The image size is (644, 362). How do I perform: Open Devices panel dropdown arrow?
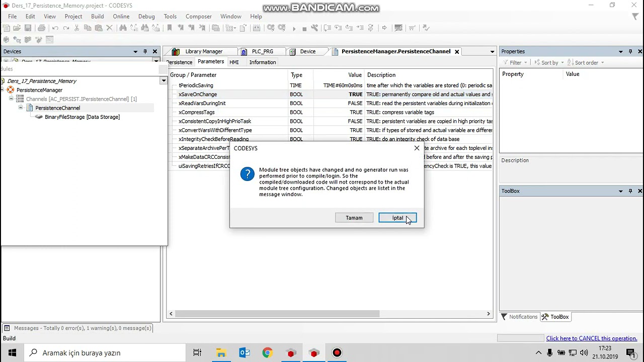click(135, 51)
